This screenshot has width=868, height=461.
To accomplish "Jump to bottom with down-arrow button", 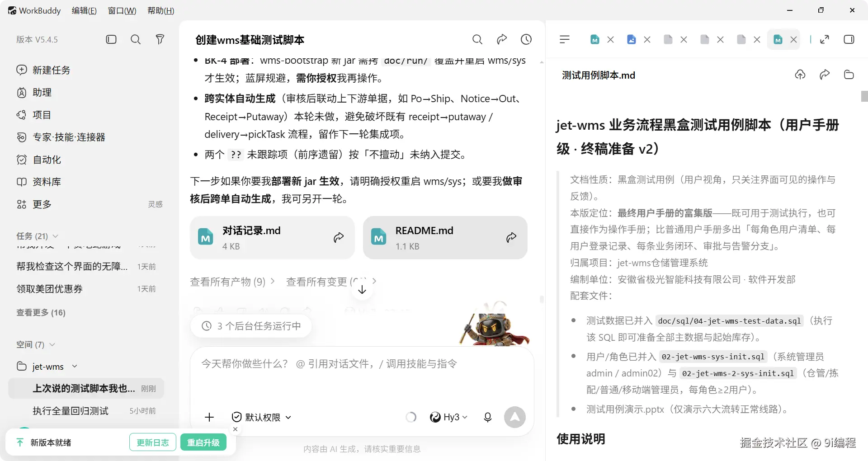I will 362,290.
